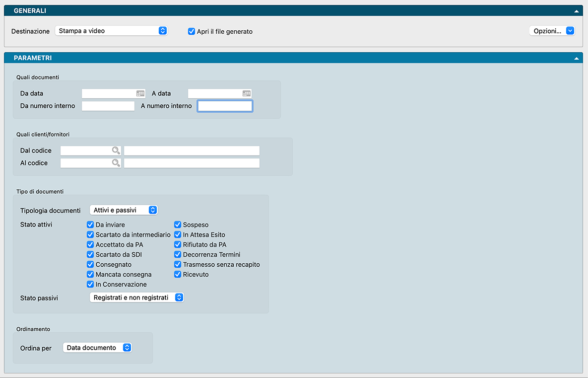Viewport: 588px width, 378px height.
Task: Collapse the Generali section triangle
Action: (576, 11)
